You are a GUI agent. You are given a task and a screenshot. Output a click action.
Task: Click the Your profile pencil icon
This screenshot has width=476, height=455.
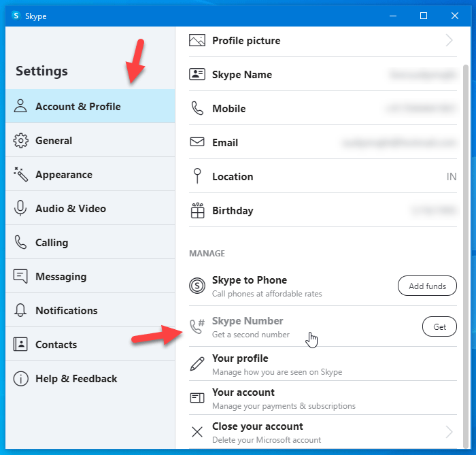pyautogui.click(x=197, y=364)
